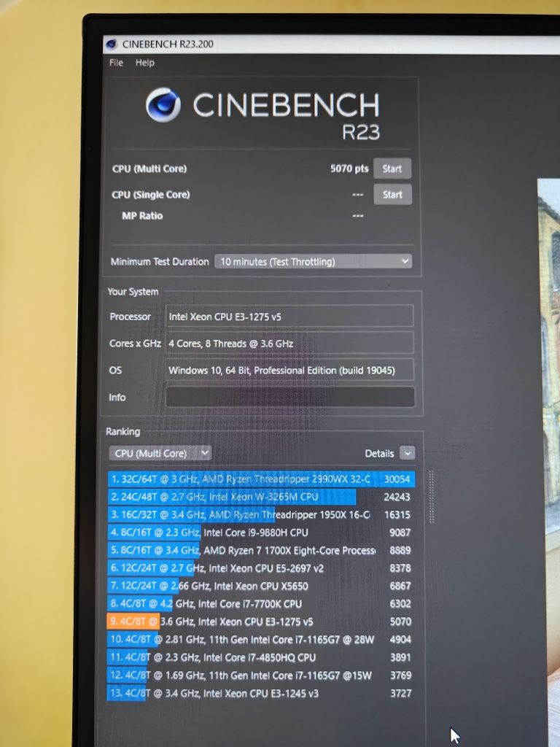The image size is (560, 747).
Task: Click the CPU (Single Core) label
Action: (151, 194)
